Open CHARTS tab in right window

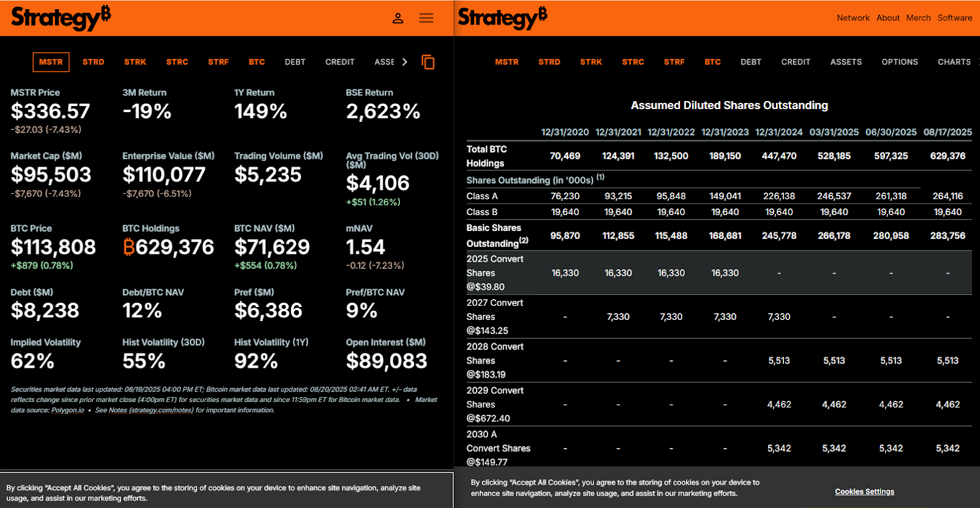click(954, 62)
